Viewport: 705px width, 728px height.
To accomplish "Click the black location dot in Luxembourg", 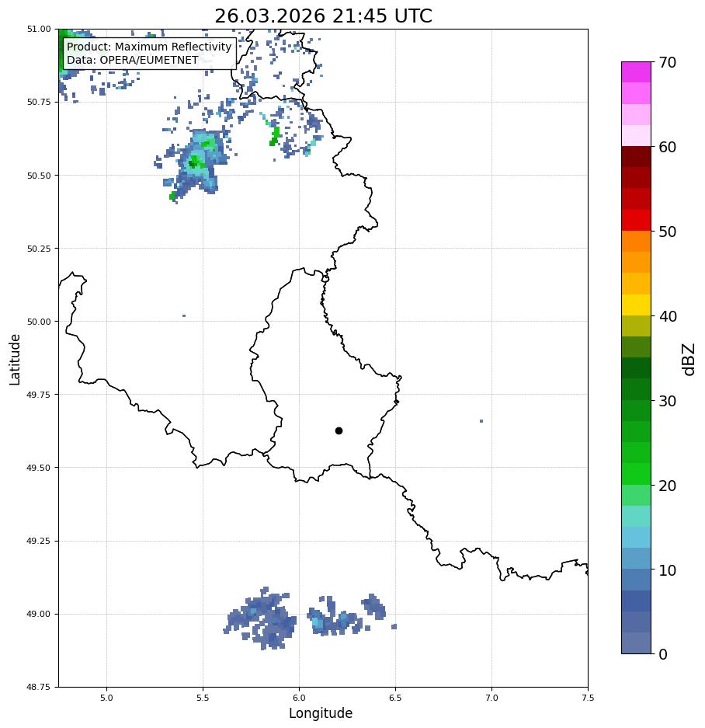I will coord(339,431).
